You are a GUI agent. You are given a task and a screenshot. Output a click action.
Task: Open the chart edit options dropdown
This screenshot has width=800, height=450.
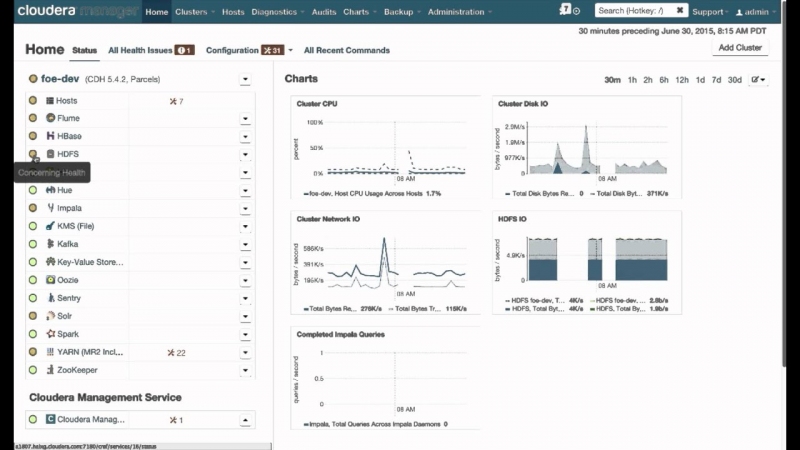[758, 80]
